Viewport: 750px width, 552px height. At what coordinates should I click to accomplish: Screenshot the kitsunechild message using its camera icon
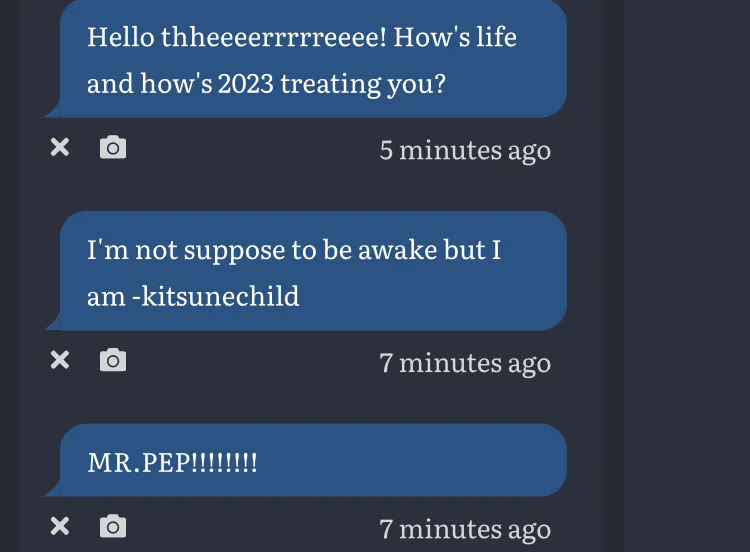(x=113, y=360)
